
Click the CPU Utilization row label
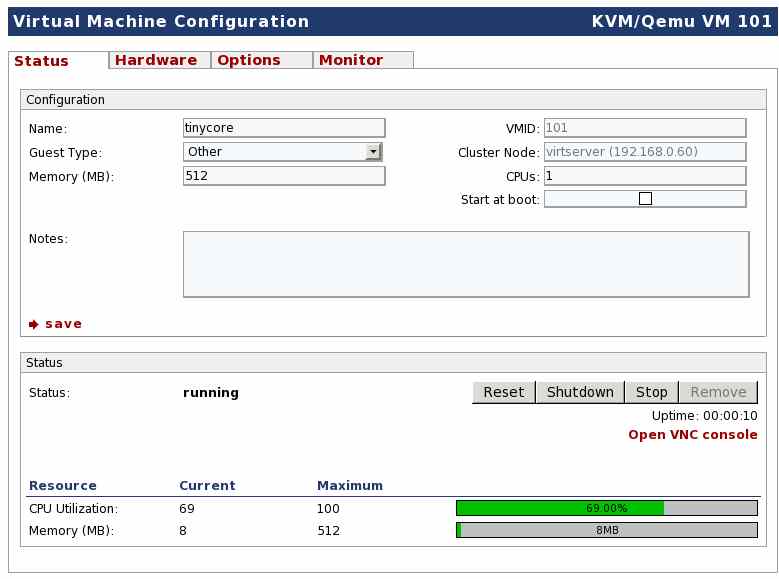(74, 509)
